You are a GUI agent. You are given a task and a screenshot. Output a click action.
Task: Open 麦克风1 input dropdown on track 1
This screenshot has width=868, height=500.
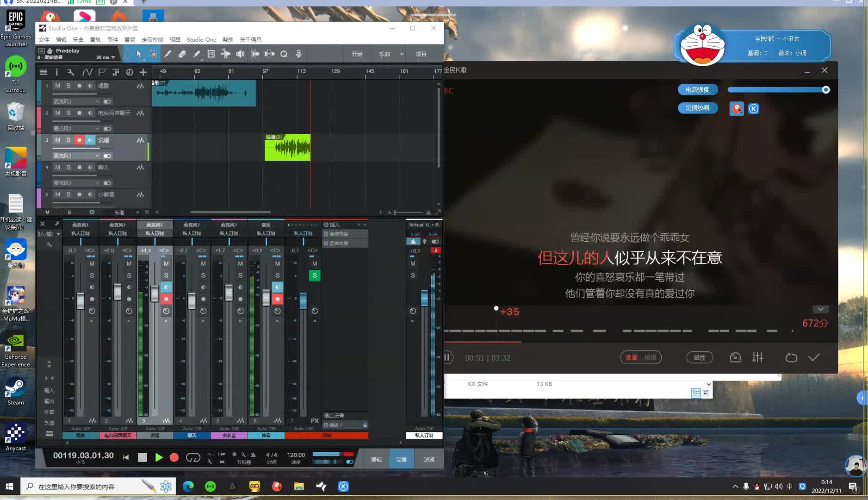click(97, 101)
